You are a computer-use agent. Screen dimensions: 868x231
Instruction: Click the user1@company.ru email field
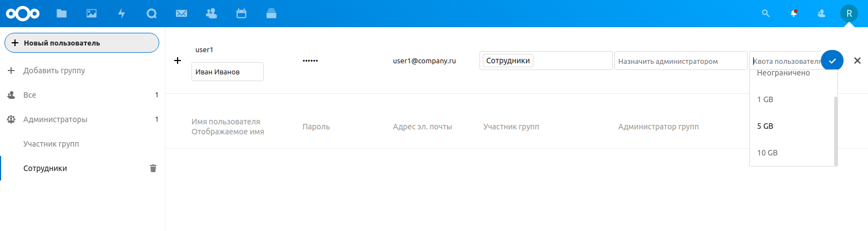pos(425,61)
